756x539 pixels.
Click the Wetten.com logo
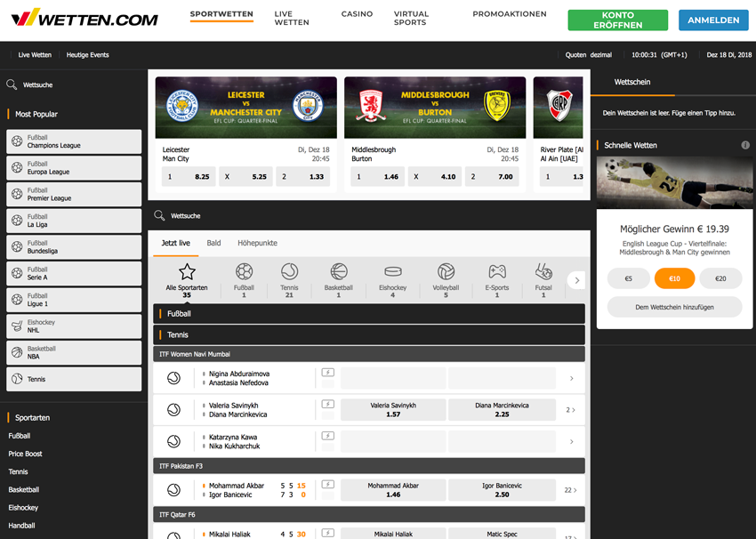(x=84, y=19)
